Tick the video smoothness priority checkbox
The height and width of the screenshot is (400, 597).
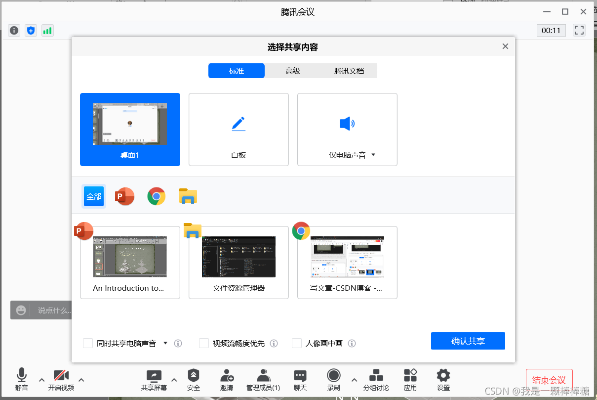[x=204, y=343]
